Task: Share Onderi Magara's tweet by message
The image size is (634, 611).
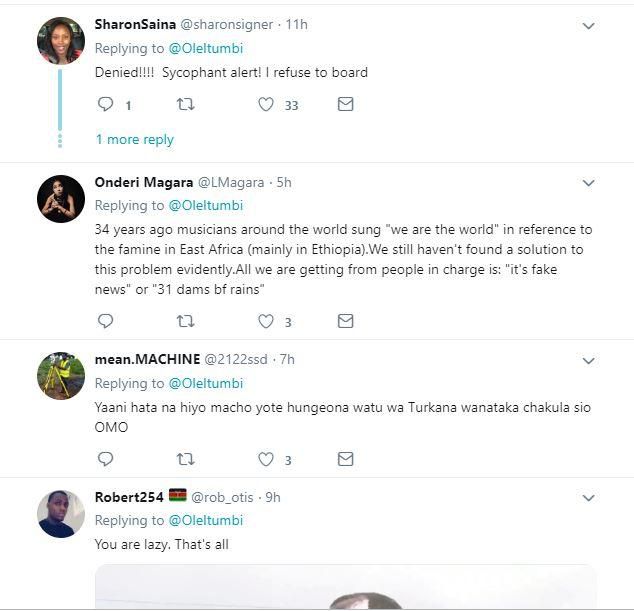Action: pos(345,321)
